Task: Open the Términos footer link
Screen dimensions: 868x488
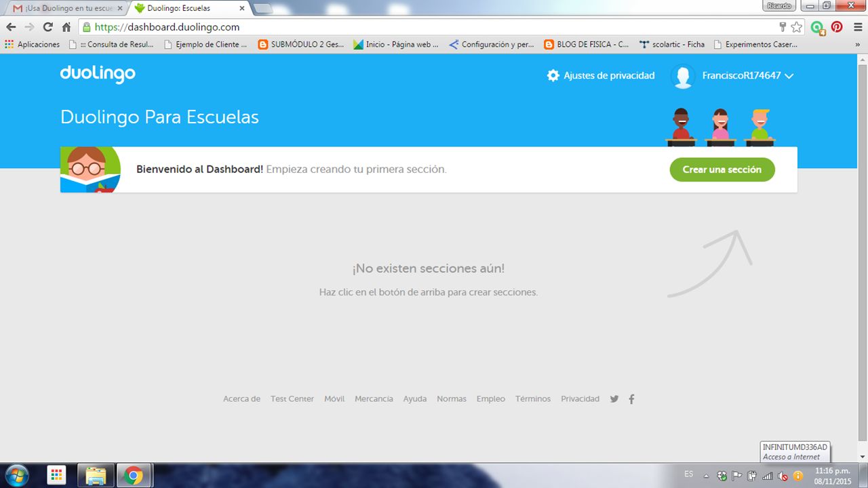Action: [x=533, y=399]
